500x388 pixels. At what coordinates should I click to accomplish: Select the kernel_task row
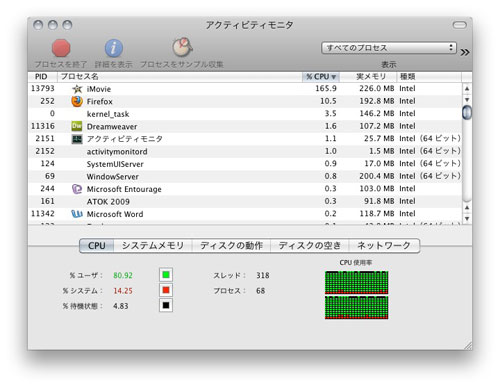click(245, 114)
